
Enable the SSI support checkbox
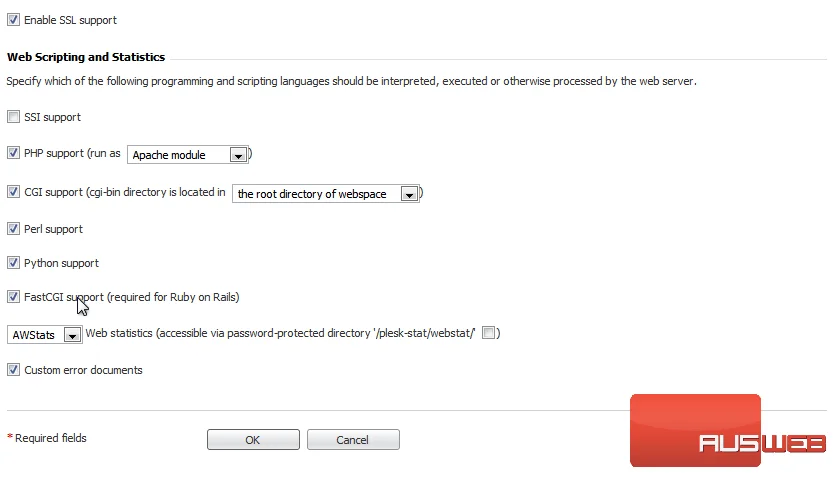pos(13,117)
